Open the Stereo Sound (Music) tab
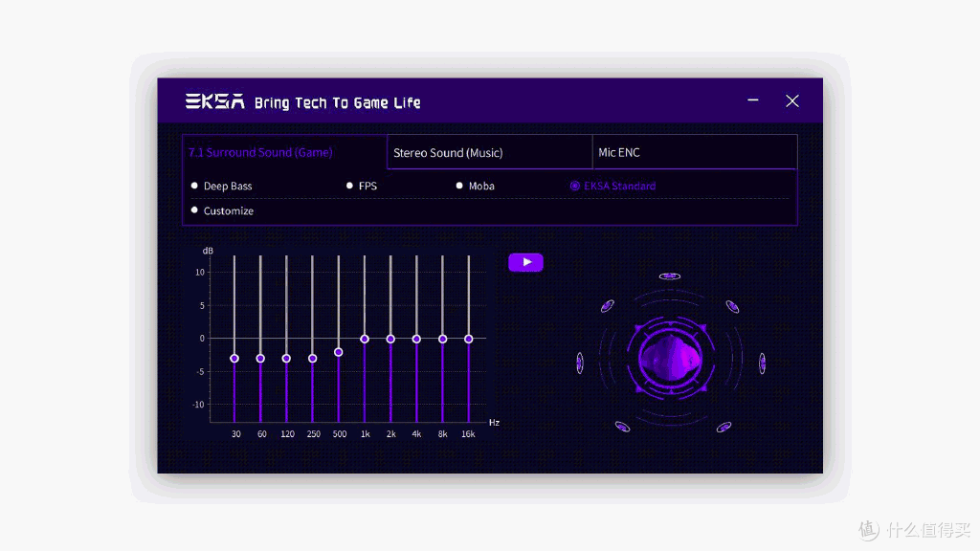Viewport: 980px width, 551px height. 489,152
